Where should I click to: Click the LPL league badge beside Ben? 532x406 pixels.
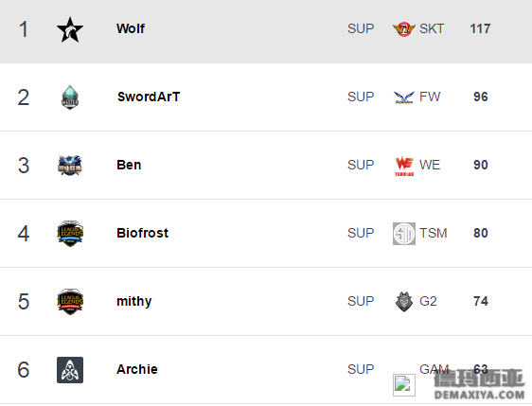click(x=70, y=166)
